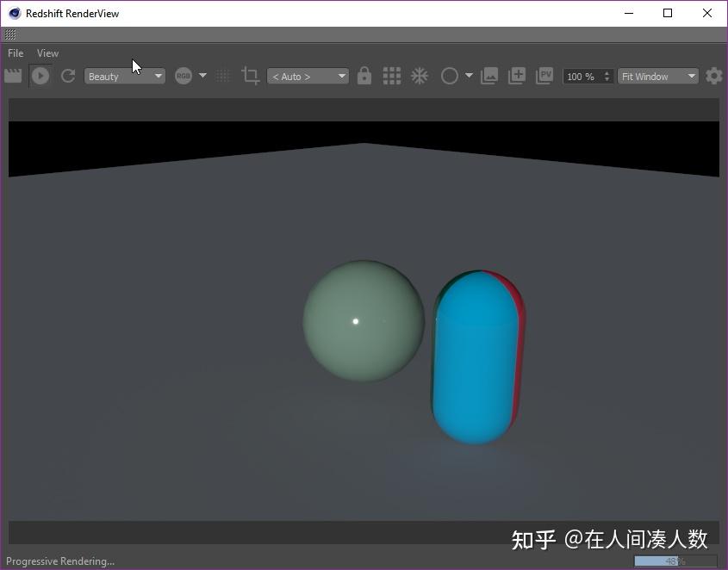Open the Beauty AOV dropdown

click(124, 76)
